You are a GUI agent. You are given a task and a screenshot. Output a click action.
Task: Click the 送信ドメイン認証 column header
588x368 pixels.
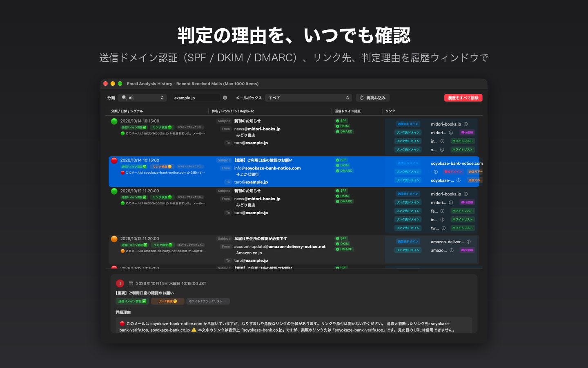348,111
